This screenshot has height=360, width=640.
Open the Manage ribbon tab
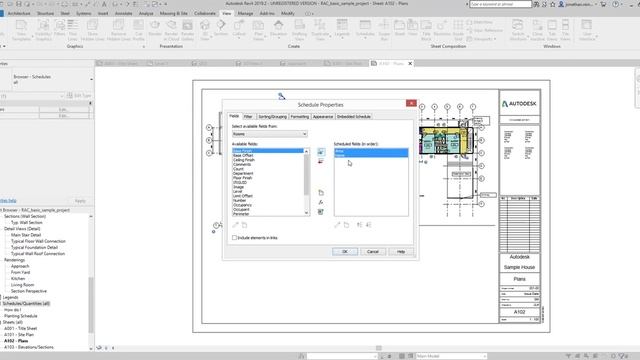tap(245, 13)
